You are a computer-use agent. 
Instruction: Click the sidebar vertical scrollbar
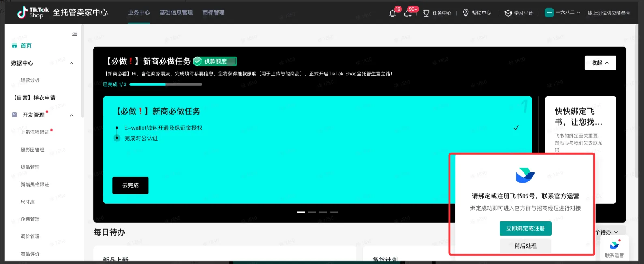pos(82,71)
